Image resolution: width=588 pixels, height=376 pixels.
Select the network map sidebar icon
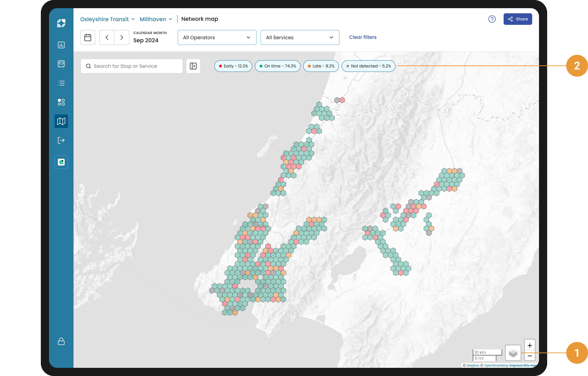point(61,121)
